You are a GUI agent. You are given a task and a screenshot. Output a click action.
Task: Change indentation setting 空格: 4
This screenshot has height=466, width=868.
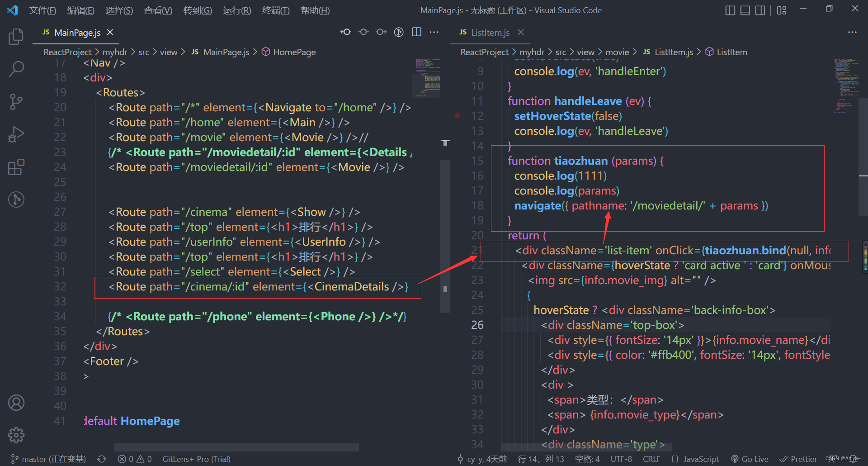pos(587,459)
